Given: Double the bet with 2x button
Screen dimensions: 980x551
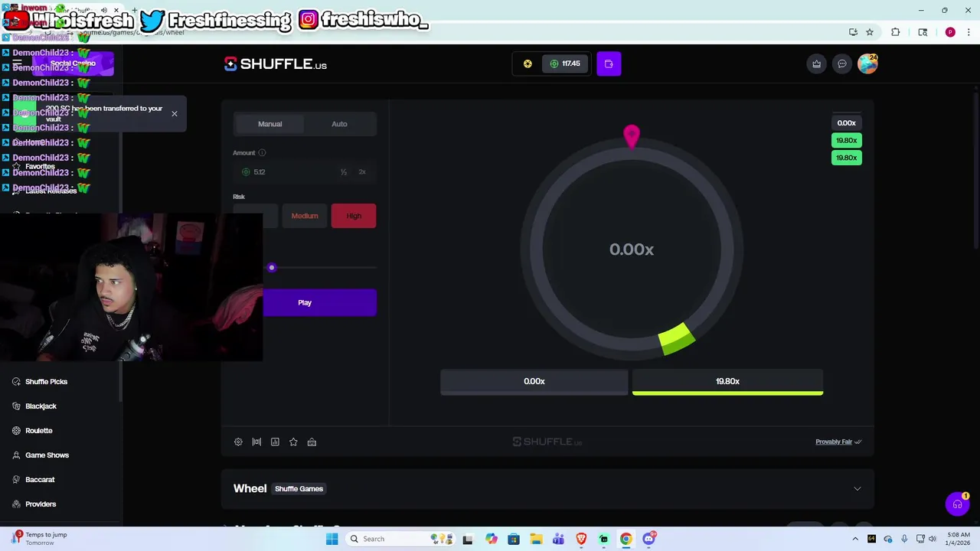Looking at the screenshot, I should pos(362,172).
